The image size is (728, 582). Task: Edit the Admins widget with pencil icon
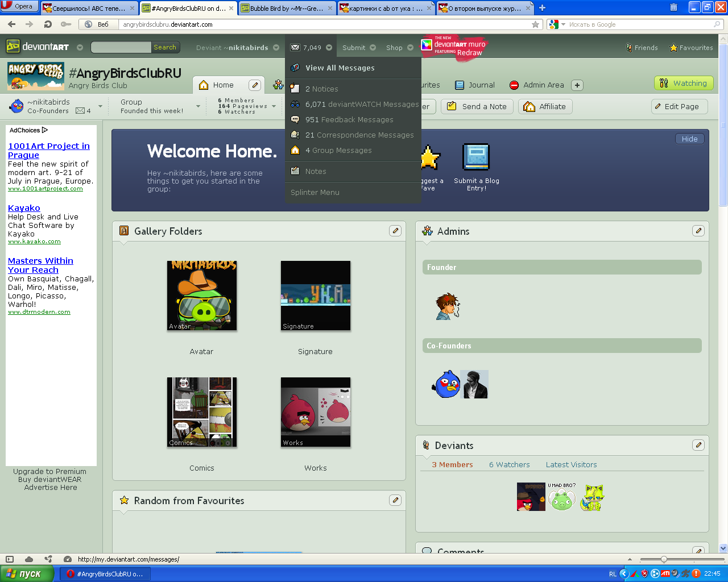point(698,231)
